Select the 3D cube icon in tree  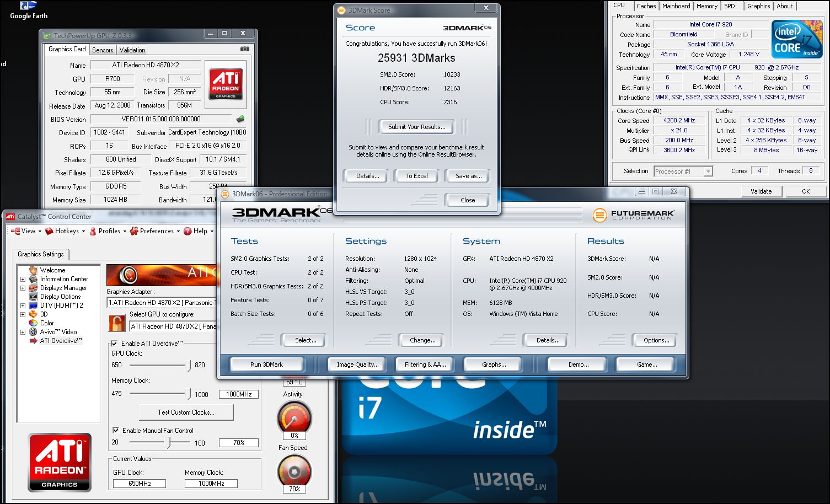click(33, 314)
